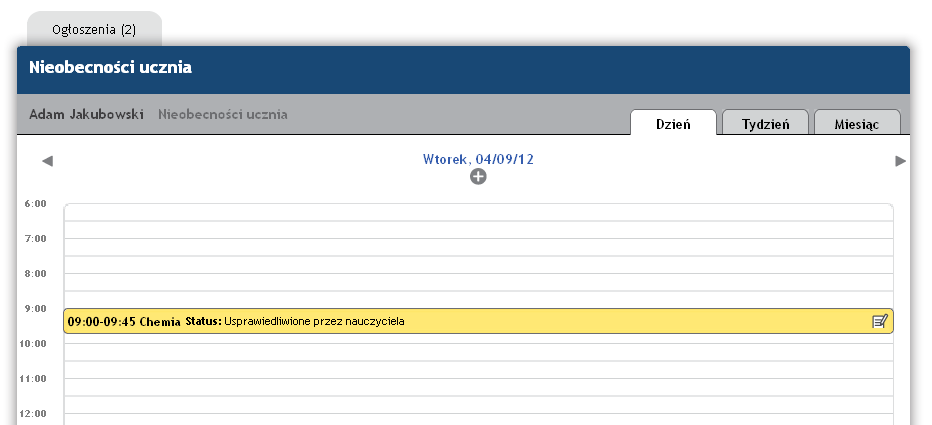Click the edit icon on Chemia absence
This screenshot has height=425, width=932.
880,322
